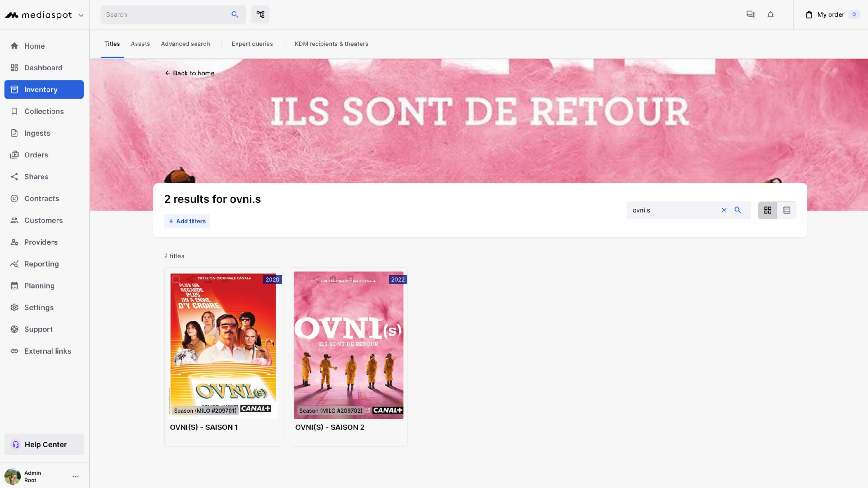Tick the OVNI(S) Saison 1 checkbox
Viewport: 868px width, 488px height.
pyautogui.click(x=176, y=279)
